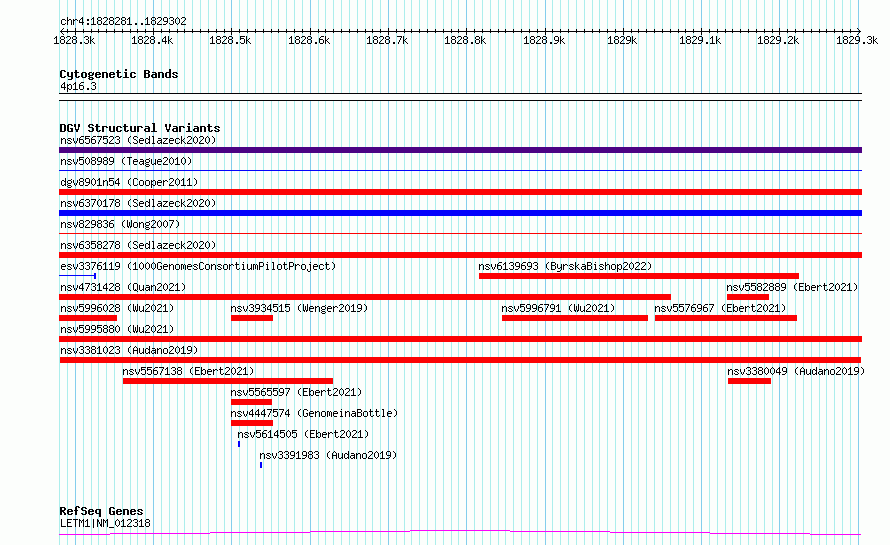This screenshot has width=890, height=545.
Task: Select the red nsv6139693 variant bar
Action: click(x=639, y=276)
